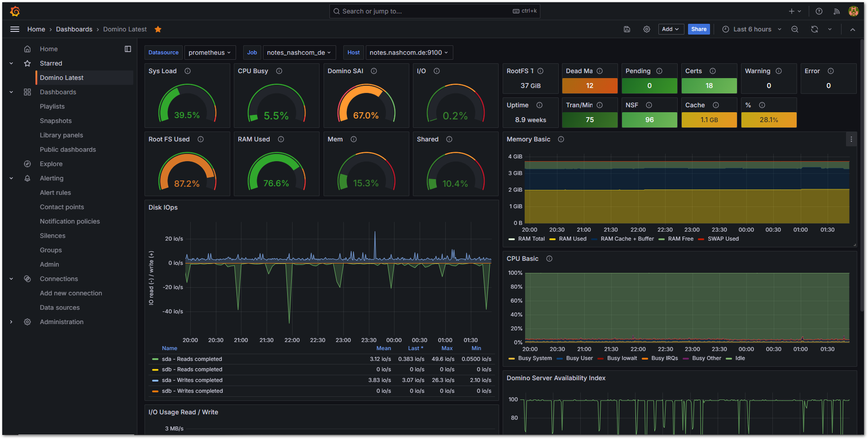The image size is (868, 439).
Task: Open the sidebar hamburger menu
Action: click(x=15, y=29)
